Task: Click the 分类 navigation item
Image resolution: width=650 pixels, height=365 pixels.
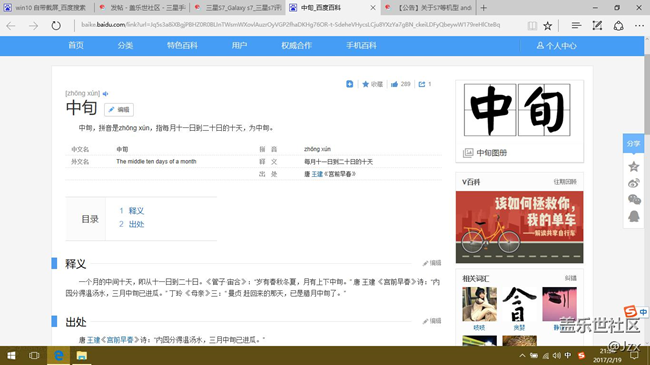Action: click(125, 46)
